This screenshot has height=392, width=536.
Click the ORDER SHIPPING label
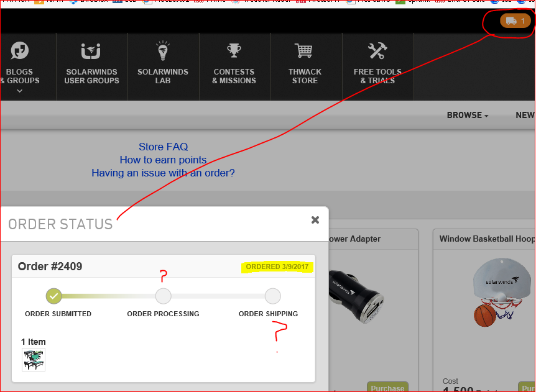point(269,314)
